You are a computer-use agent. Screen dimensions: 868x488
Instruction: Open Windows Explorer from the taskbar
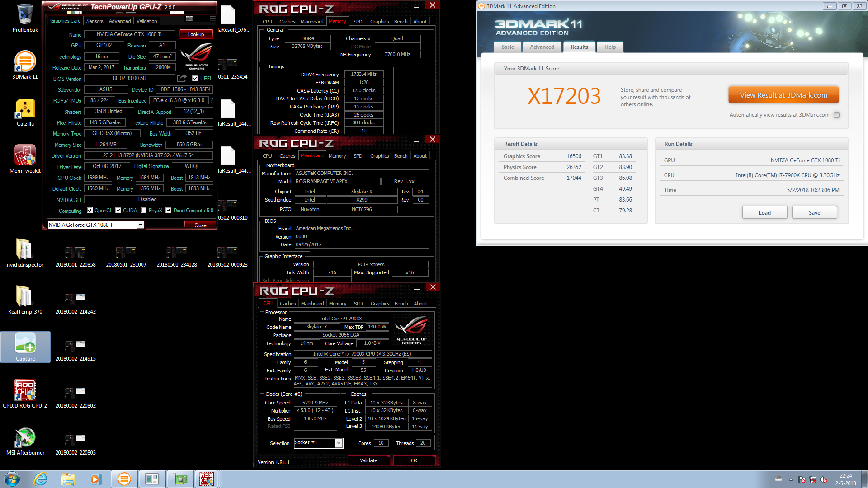(68, 479)
